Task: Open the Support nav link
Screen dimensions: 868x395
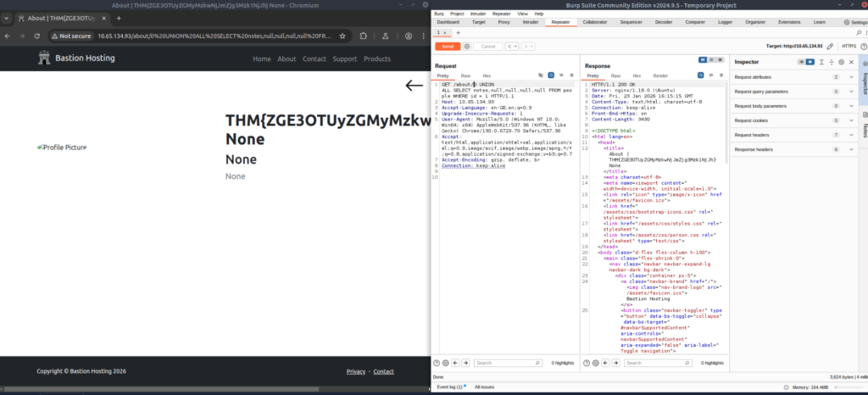Action: 345,58
